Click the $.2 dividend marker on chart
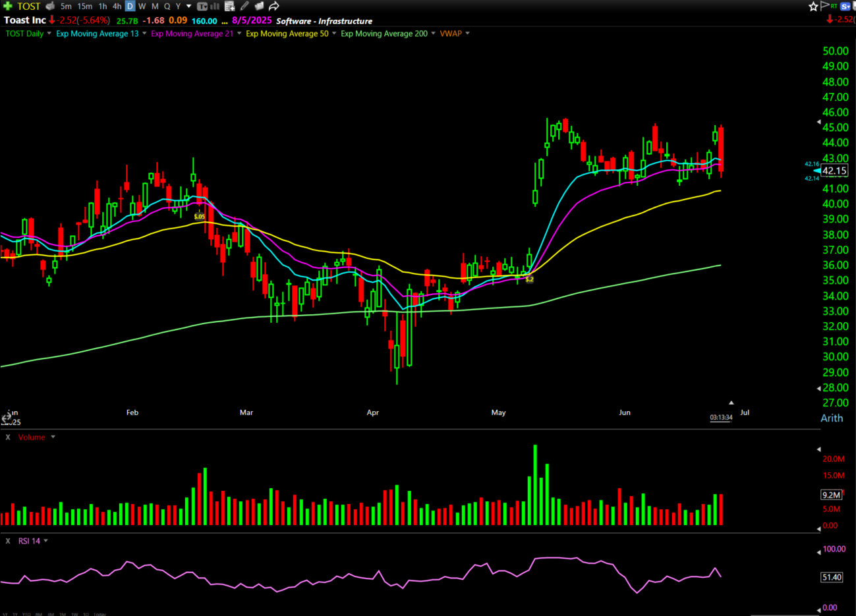856x616 pixels. click(x=529, y=279)
